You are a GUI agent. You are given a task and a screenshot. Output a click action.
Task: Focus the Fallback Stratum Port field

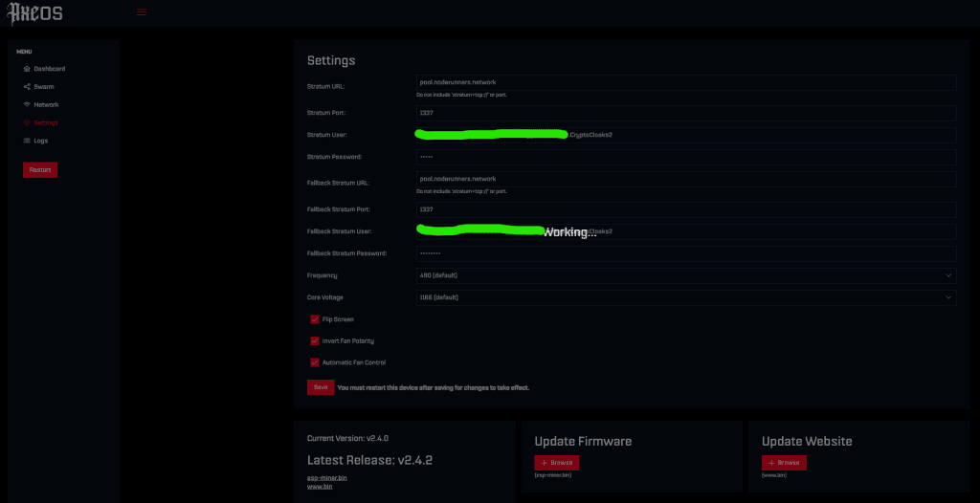pyautogui.click(x=686, y=209)
